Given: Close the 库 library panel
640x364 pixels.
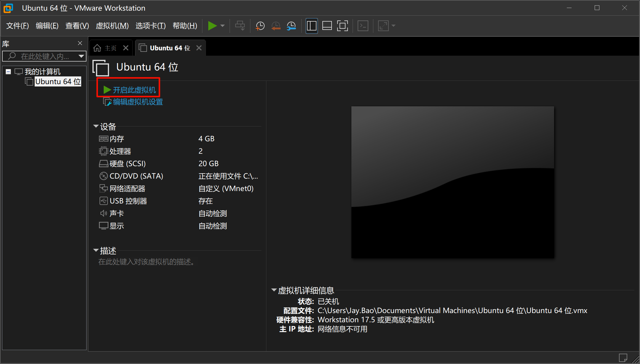Looking at the screenshot, I should [80, 43].
